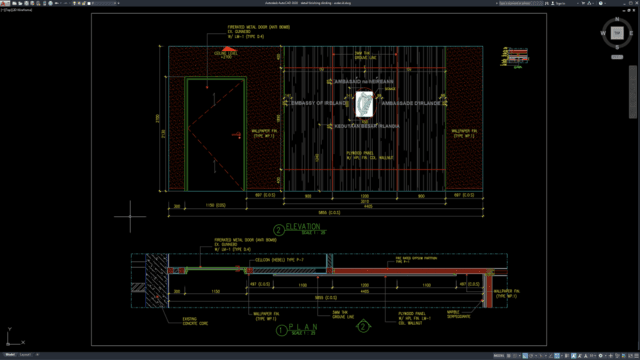Expand the quick access toolbar customize arrow
This screenshot has width=640, height=360.
pyautogui.click(x=118, y=3)
